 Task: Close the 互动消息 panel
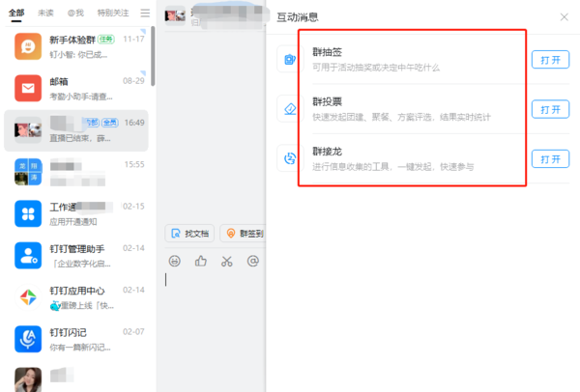point(565,17)
